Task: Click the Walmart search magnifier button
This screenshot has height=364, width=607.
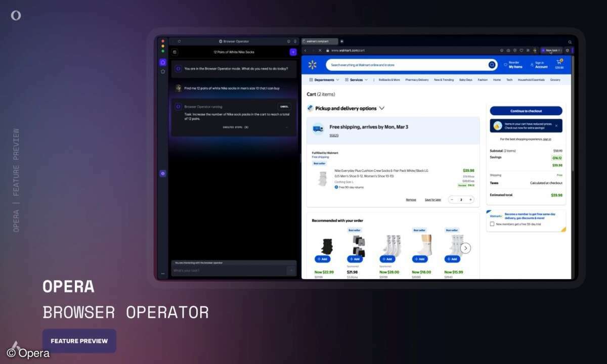Action: coord(492,65)
